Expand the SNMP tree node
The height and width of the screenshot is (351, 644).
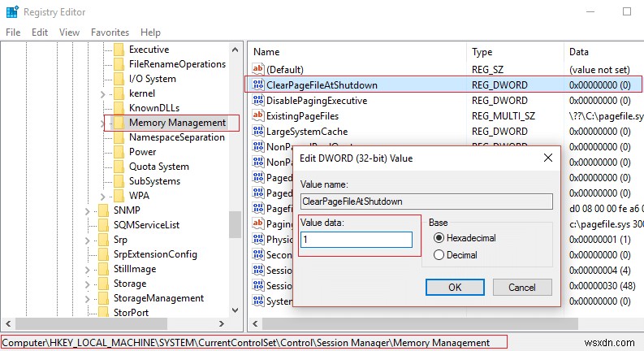click(x=87, y=211)
